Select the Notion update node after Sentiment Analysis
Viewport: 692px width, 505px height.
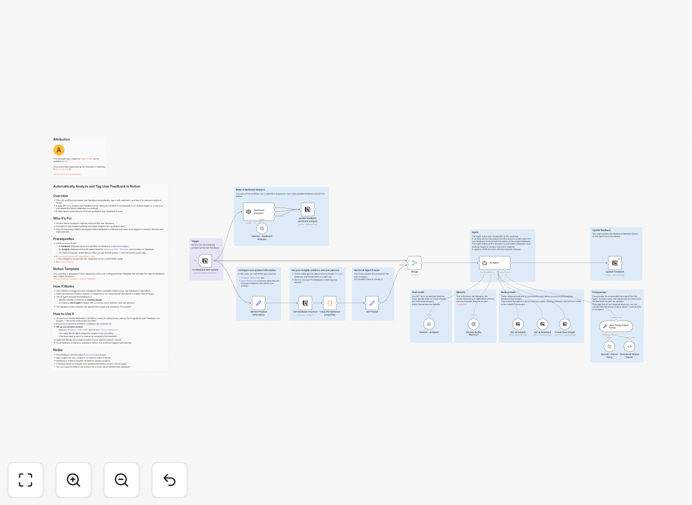pyautogui.click(x=308, y=209)
